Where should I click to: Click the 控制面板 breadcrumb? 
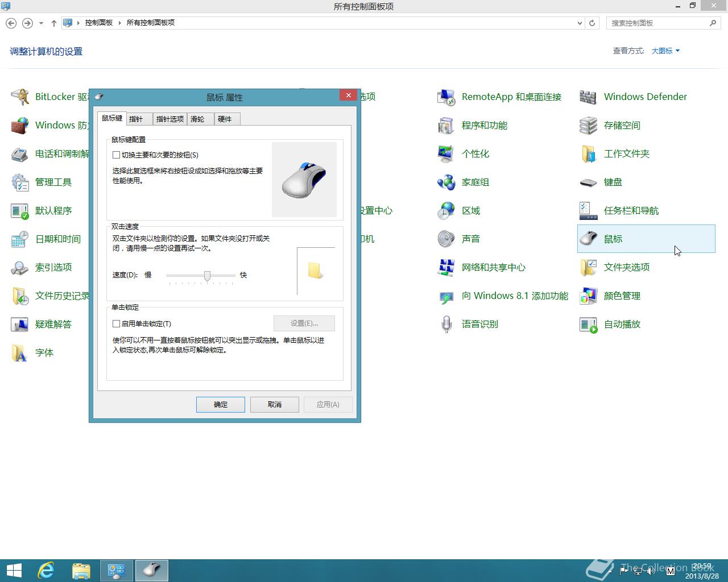point(99,23)
